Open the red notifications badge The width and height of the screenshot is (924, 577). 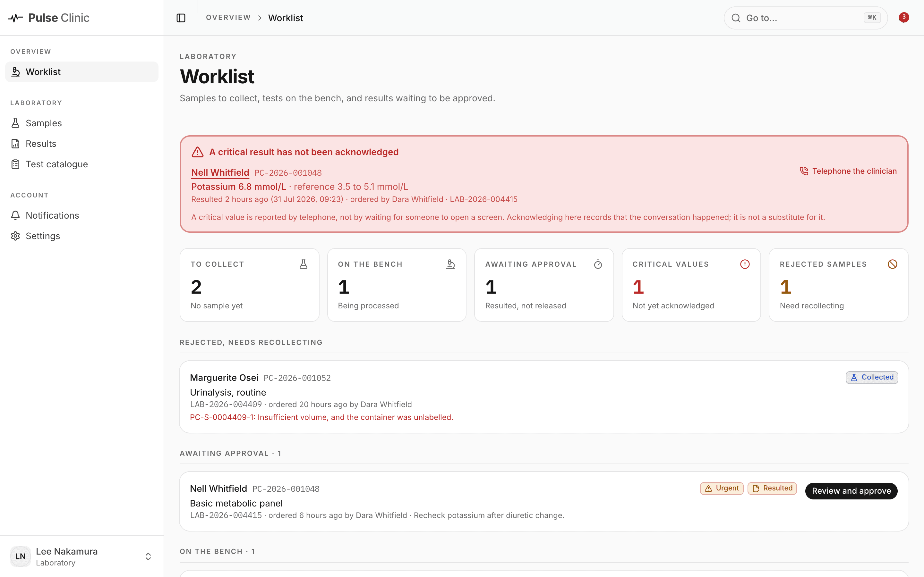(x=903, y=17)
